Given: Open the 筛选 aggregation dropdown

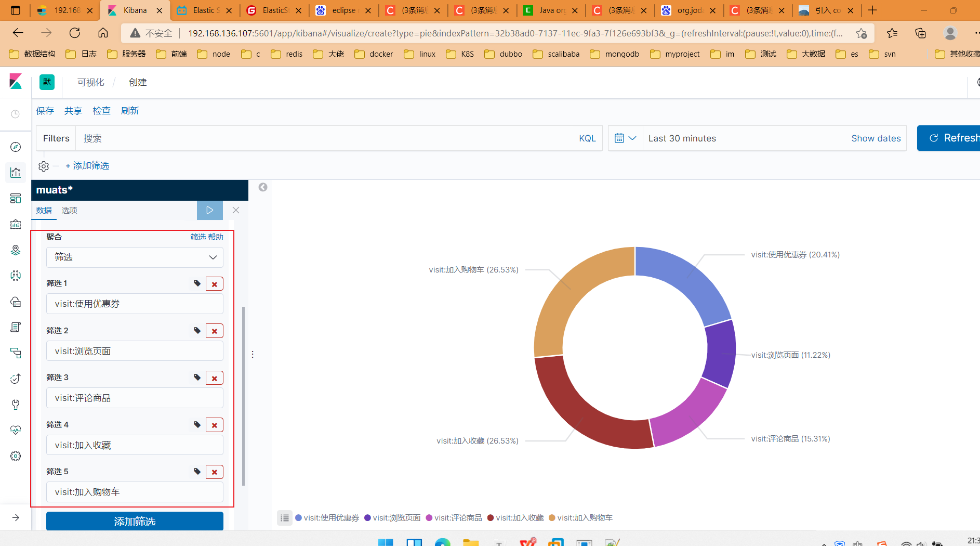Looking at the screenshot, I should pyautogui.click(x=135, y=257).
